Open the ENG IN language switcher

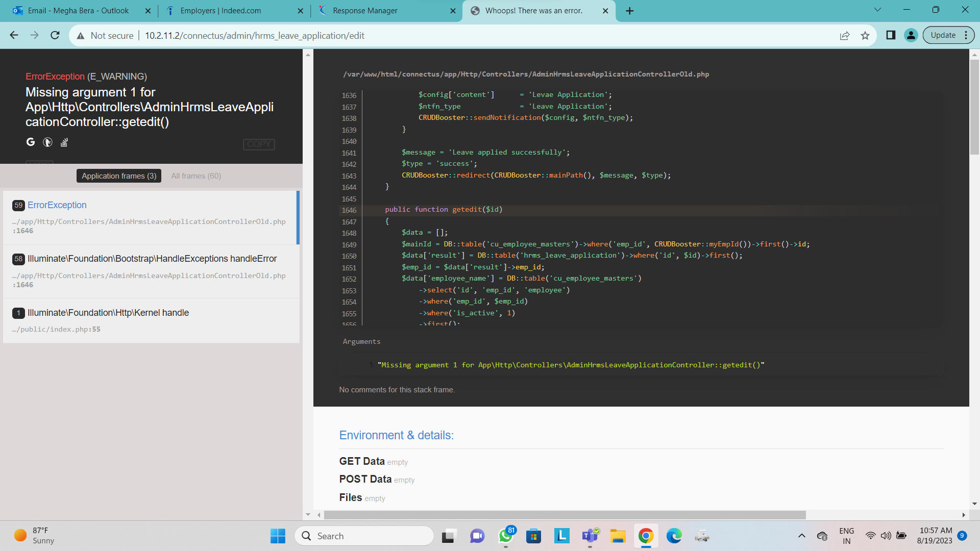(847, 536)
